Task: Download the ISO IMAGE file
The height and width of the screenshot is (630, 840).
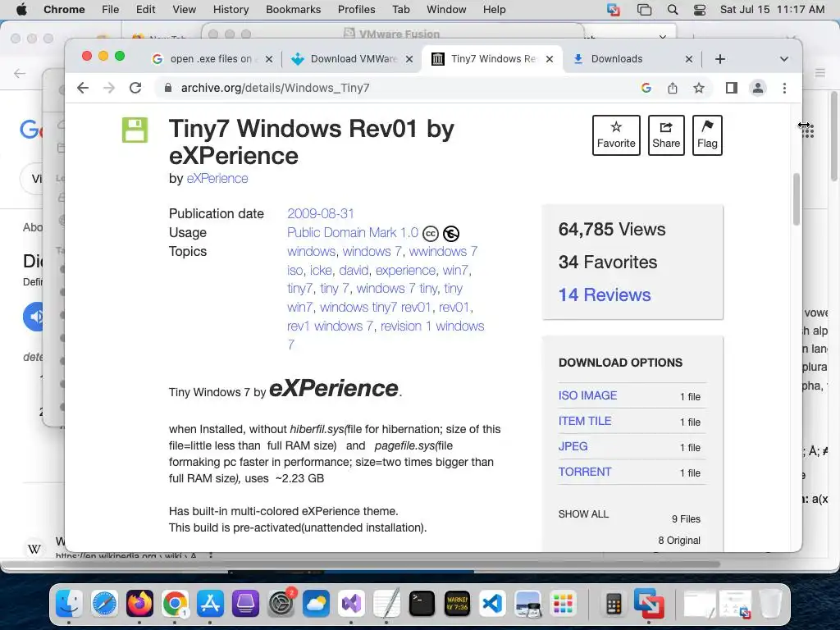Action: coord(587,395)
